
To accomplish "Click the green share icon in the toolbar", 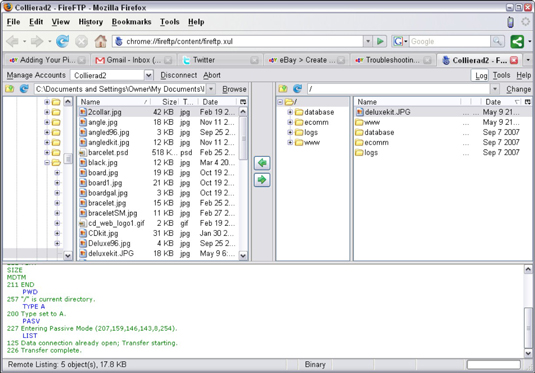I will 517,41.
